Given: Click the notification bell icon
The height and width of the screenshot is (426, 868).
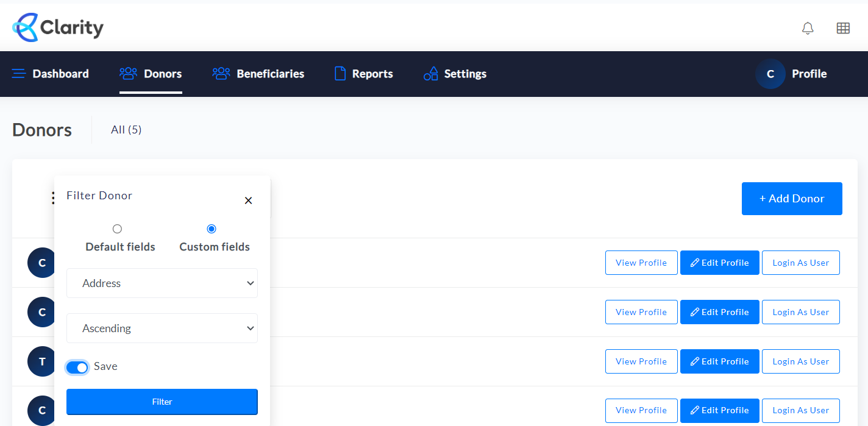Looking at the screenshot, I should click(808, 28).
